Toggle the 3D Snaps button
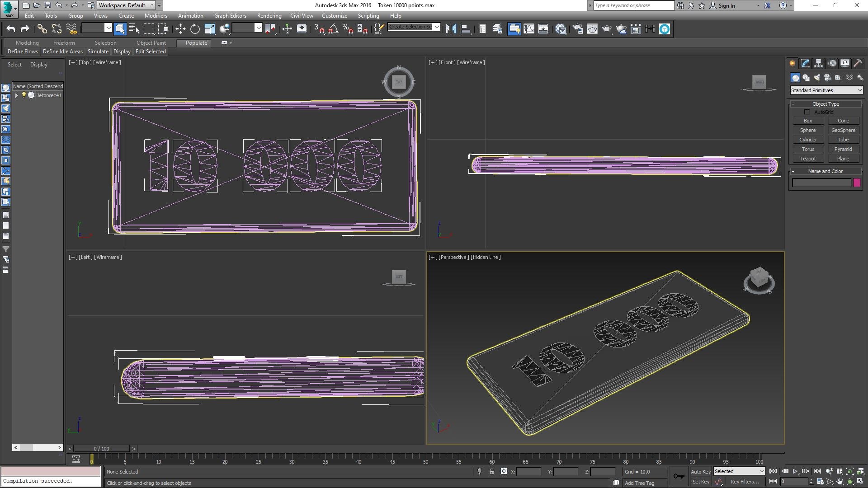 click(319, 29)
